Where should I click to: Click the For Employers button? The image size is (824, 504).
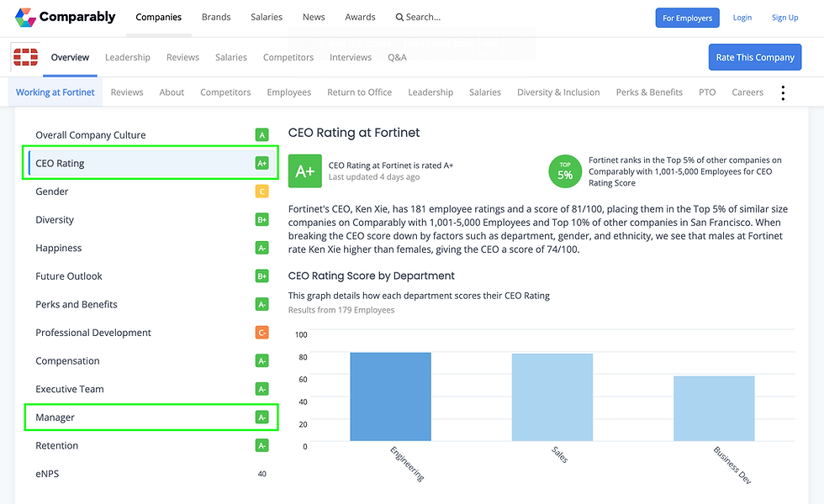pos(687,18)
